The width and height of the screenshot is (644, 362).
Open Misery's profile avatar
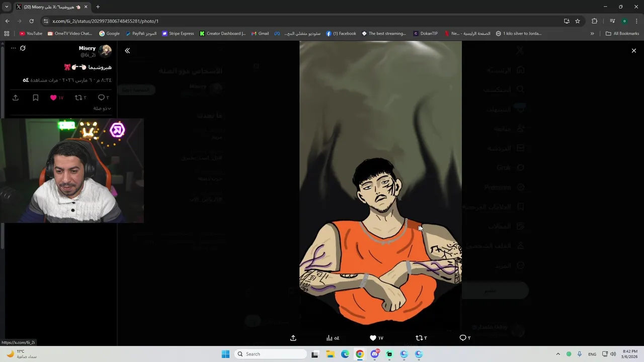point(105,51)
